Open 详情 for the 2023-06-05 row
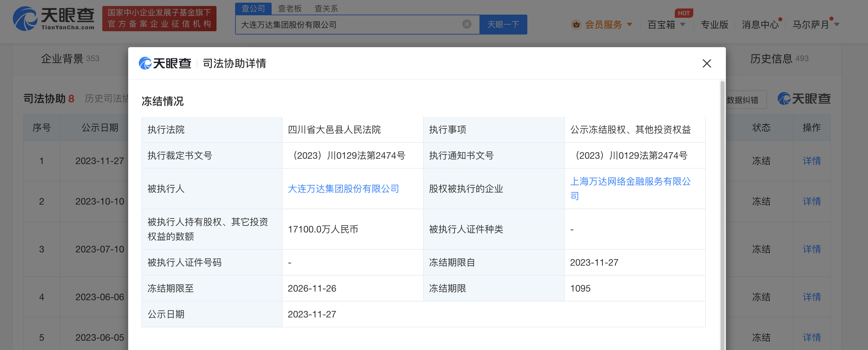868x350 pixels. click(x=812, y=337)
